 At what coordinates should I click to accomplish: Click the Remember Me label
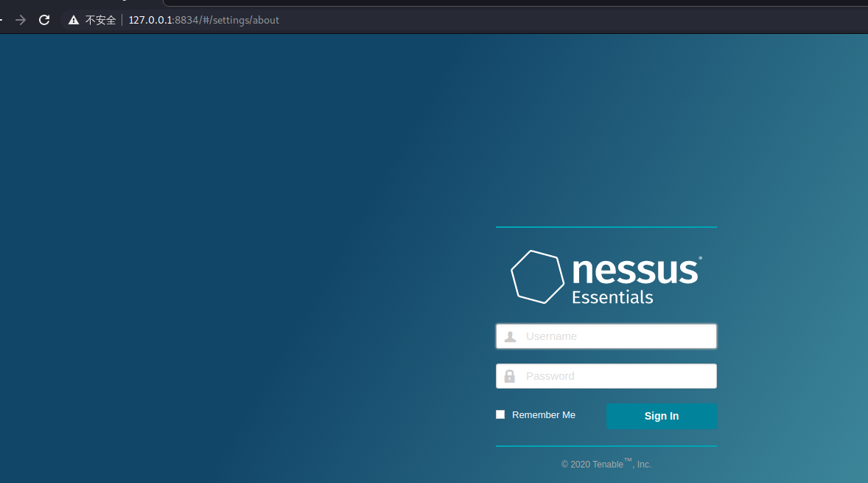pyautogui.click(x=544, y=415)
